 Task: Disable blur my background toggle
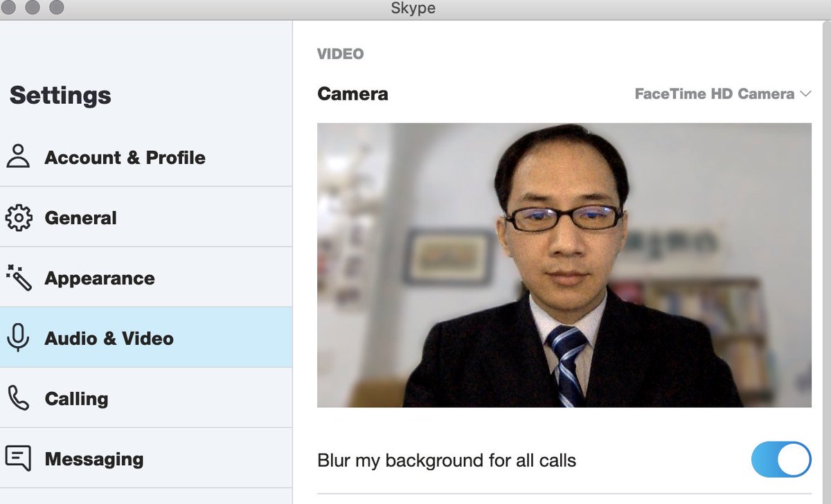point(781,460)
